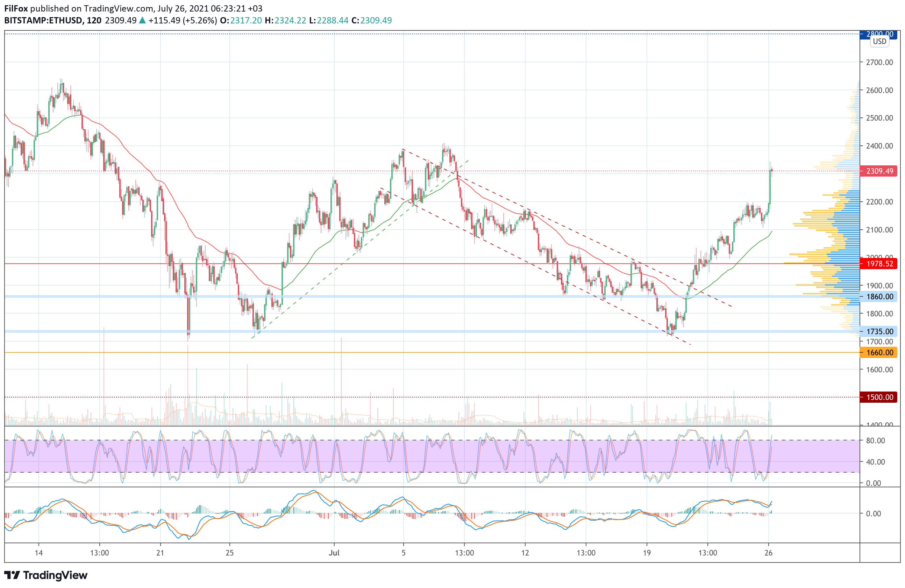Screen dimensions: 905x588
Task: Click the 0.00 label on MACD pane
Action: (873, 514)
